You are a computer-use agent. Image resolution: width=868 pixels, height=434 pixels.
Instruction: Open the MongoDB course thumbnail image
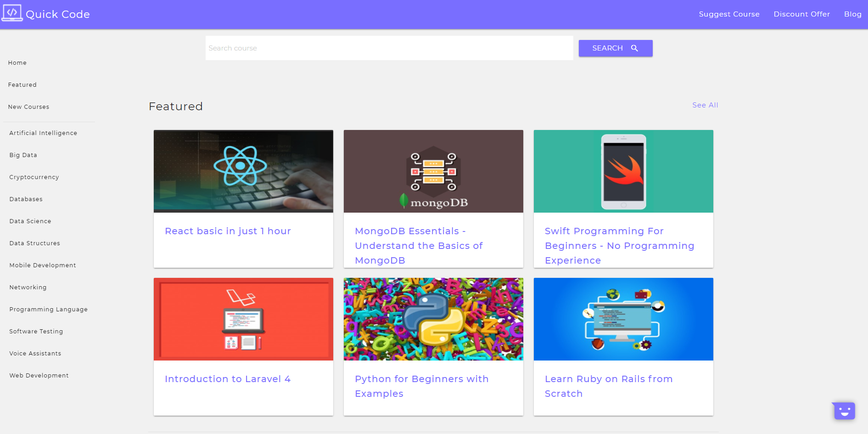[433, 171]
